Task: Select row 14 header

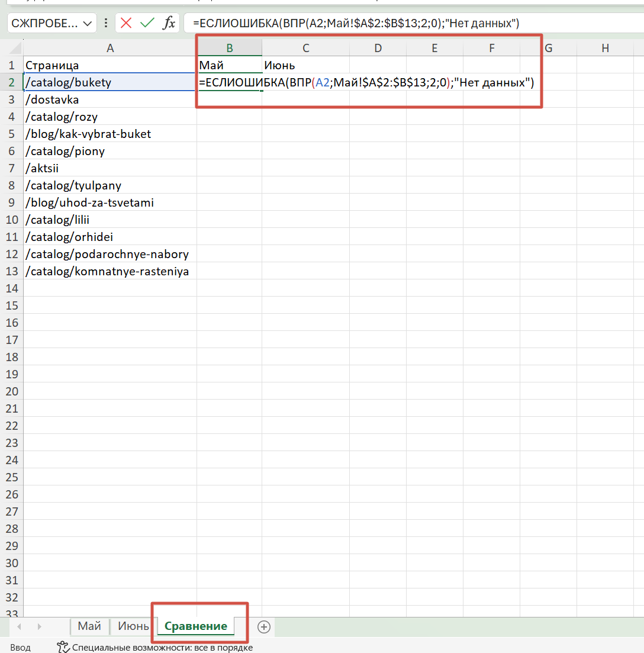Action: click(x=12, y=288)
